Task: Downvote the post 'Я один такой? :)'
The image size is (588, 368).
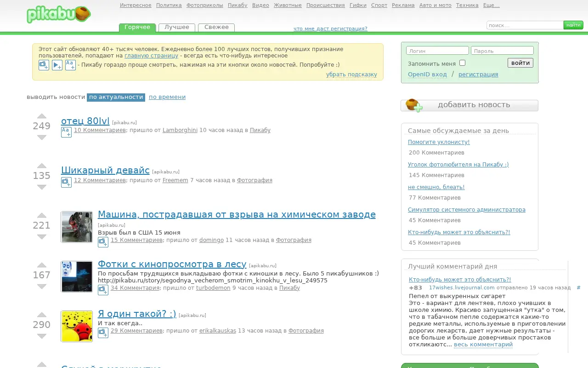Action: (42, 336)
